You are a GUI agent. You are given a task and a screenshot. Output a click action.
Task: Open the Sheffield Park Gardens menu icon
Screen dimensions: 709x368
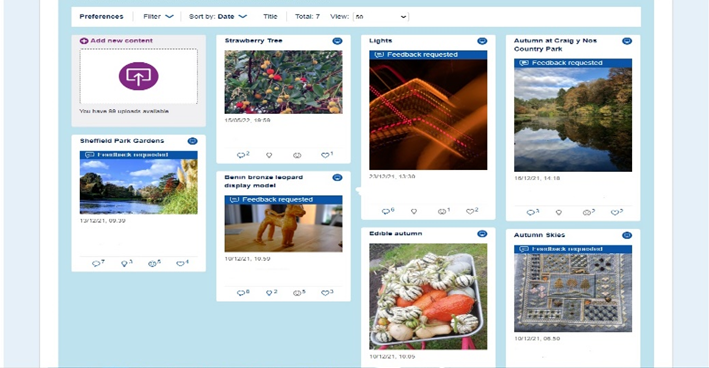193,141
